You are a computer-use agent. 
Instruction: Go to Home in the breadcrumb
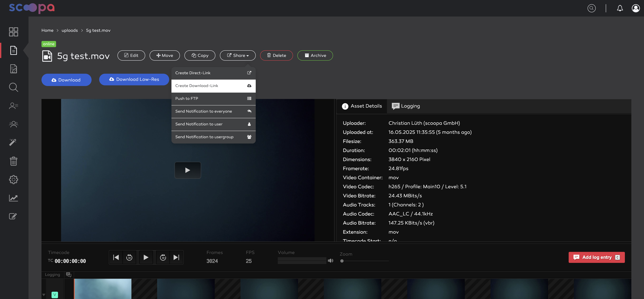pos(47,30)
